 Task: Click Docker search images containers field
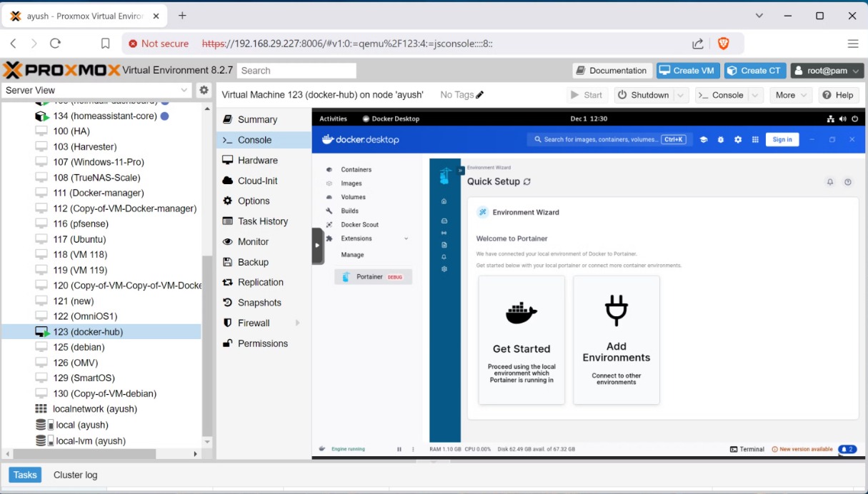coord(609,140)
